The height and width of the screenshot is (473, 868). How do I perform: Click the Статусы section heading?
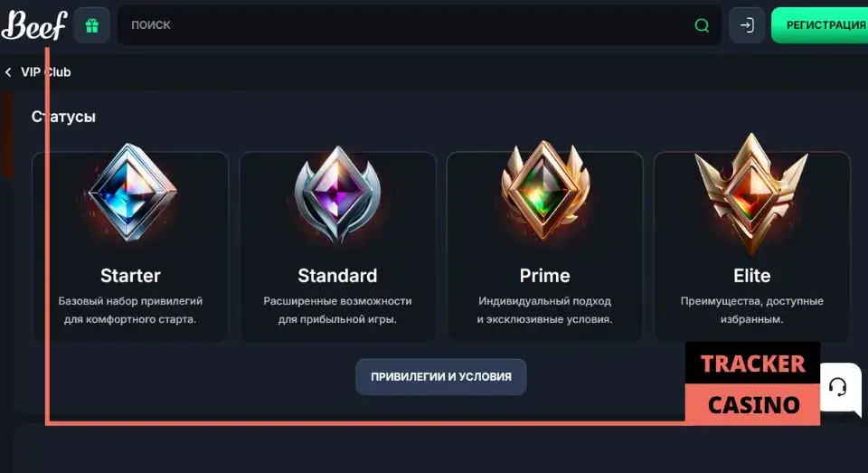click(63, 117)
